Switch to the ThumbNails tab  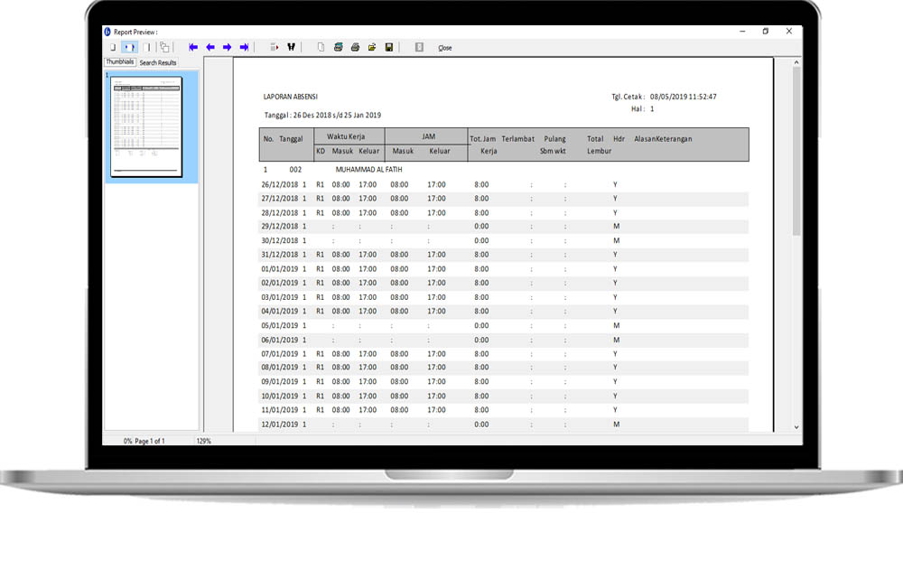[119, 62]
